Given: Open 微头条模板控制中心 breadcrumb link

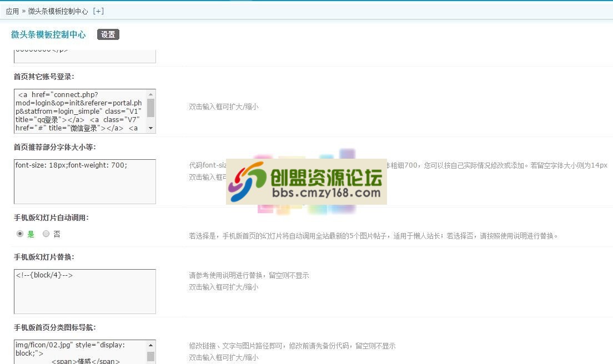Looking at the screenshot, I should pos(58,11).
